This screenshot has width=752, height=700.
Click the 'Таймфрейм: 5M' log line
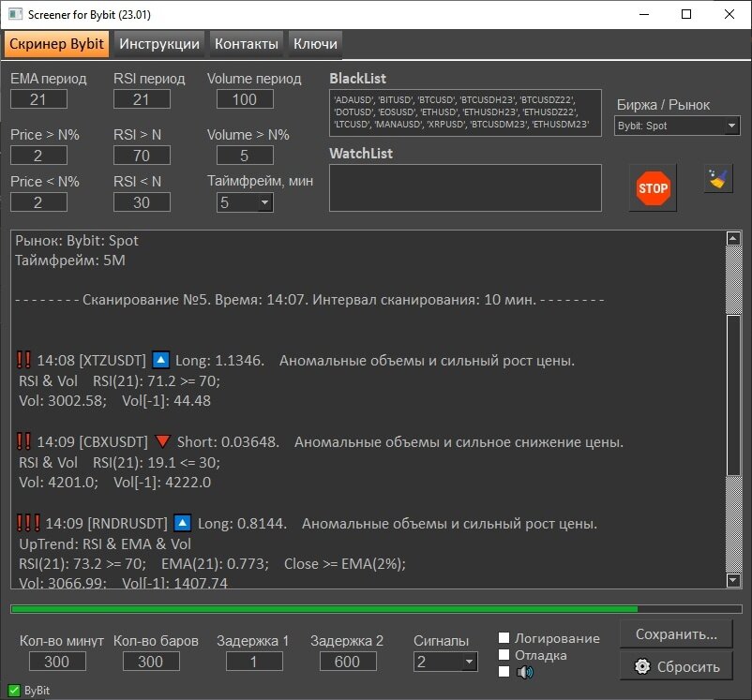tap(70, 261)
